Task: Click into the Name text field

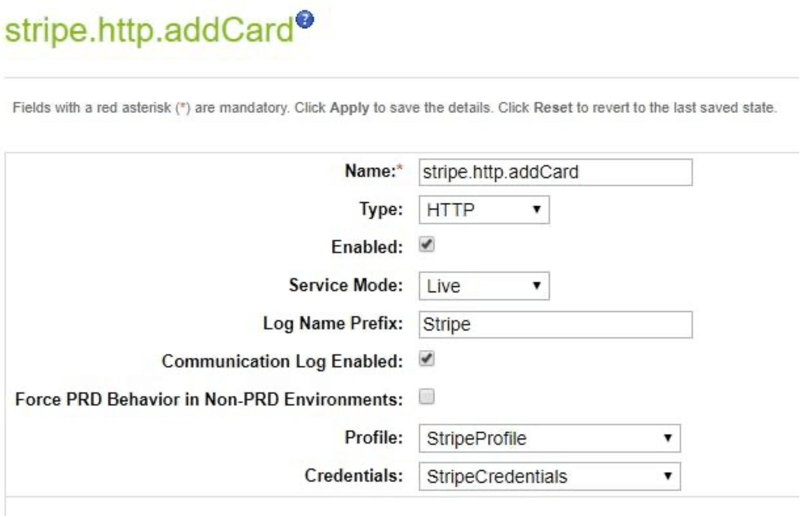Action: point(555,172)
